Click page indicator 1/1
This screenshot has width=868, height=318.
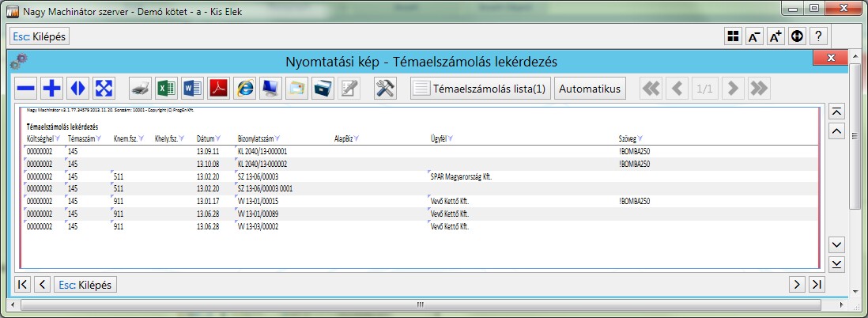tap(704, 88)
